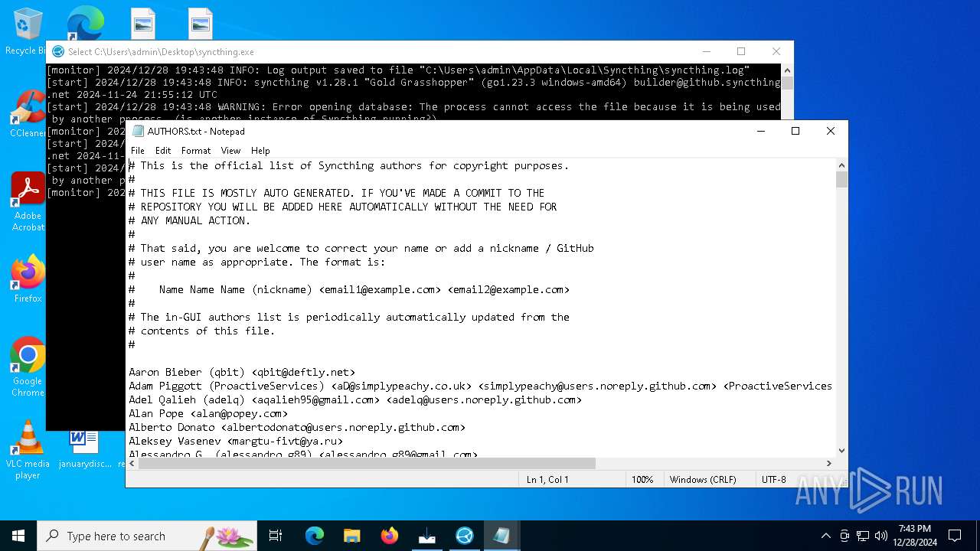Click Notepad's vertical scrollbar up arrow

pos(842,165)
